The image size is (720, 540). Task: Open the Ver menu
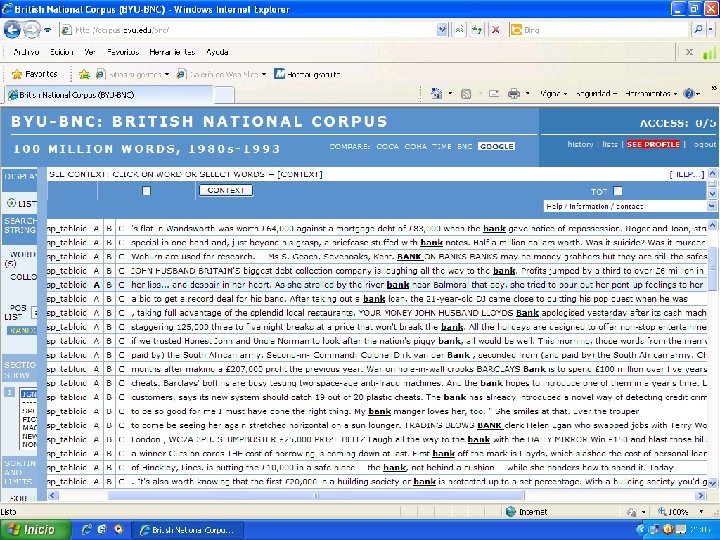pos(90,52)
